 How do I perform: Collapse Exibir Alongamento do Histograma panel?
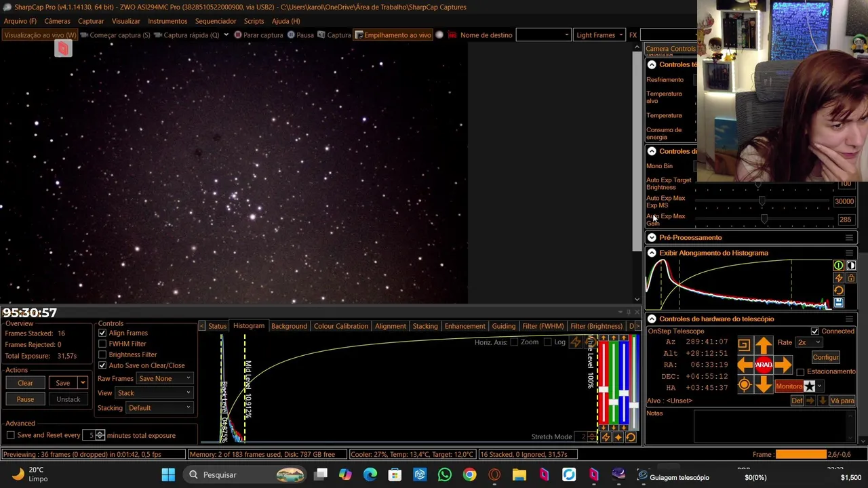point(652,253)
